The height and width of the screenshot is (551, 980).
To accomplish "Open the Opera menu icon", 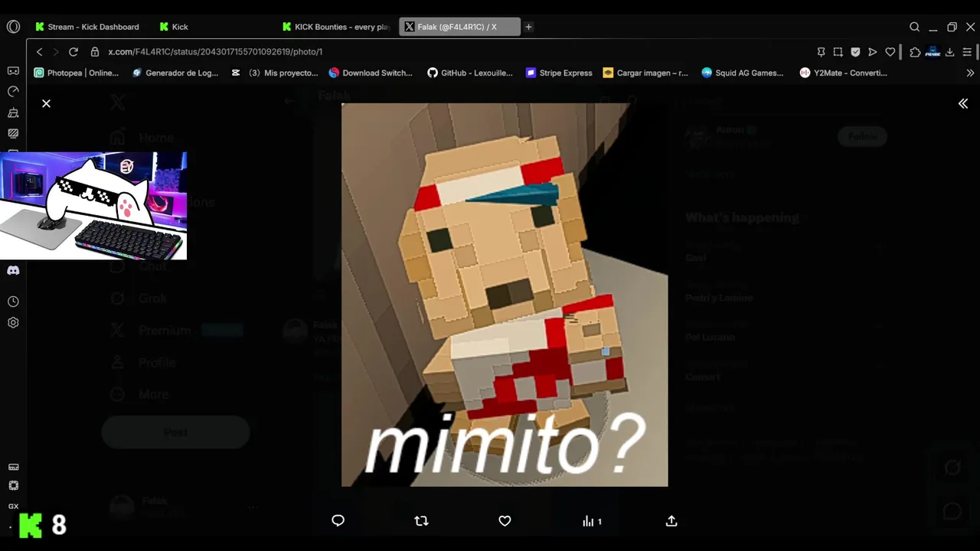I will pyautogui.click(x=13, y=27).
